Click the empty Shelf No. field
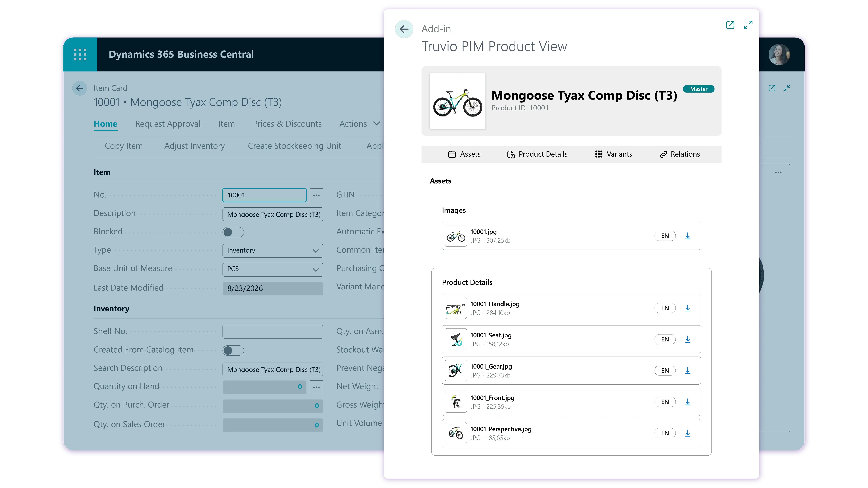 coord(273,332)
